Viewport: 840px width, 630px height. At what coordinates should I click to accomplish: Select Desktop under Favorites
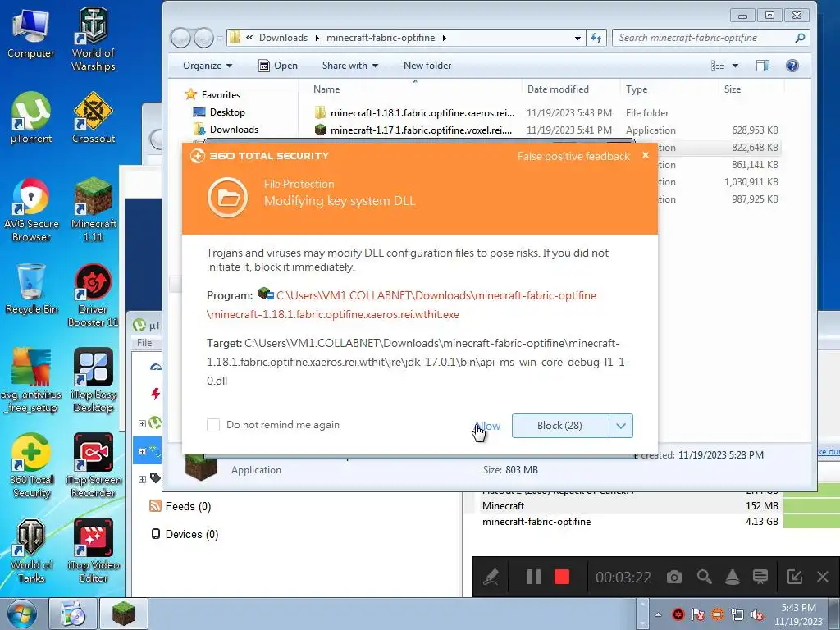pyautogui.click(x=220, y=112)
